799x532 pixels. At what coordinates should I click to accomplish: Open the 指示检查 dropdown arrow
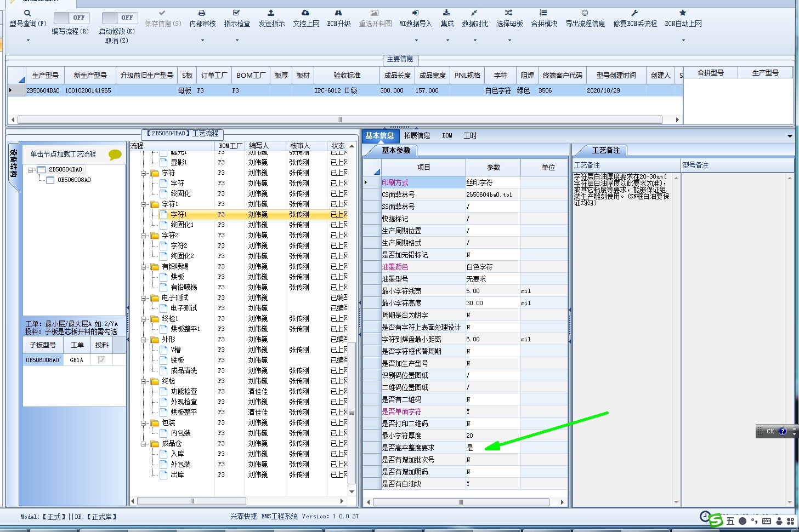[237, 40]
